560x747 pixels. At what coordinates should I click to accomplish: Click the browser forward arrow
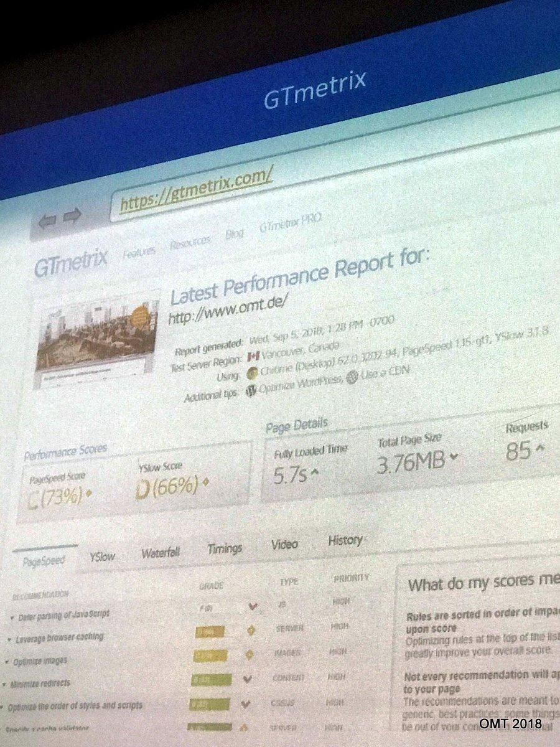pyautogui.click(x=72, y=216)
